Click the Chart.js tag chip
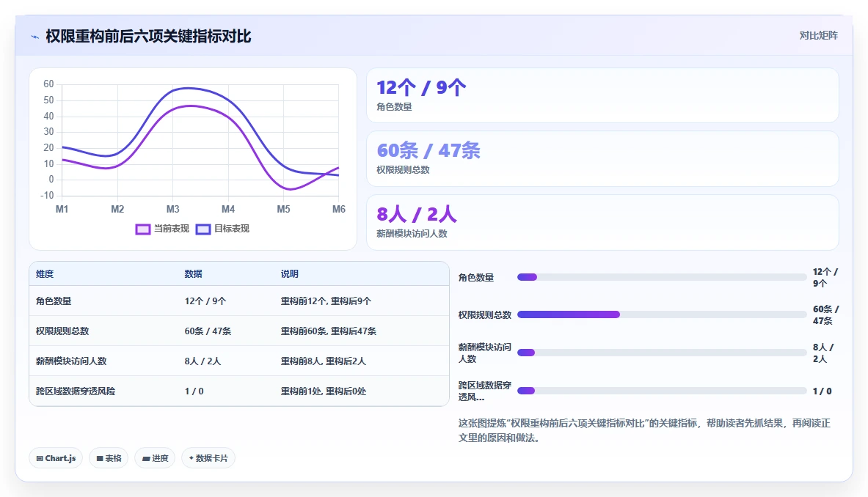The image size is (868, 497). (56, 458)
